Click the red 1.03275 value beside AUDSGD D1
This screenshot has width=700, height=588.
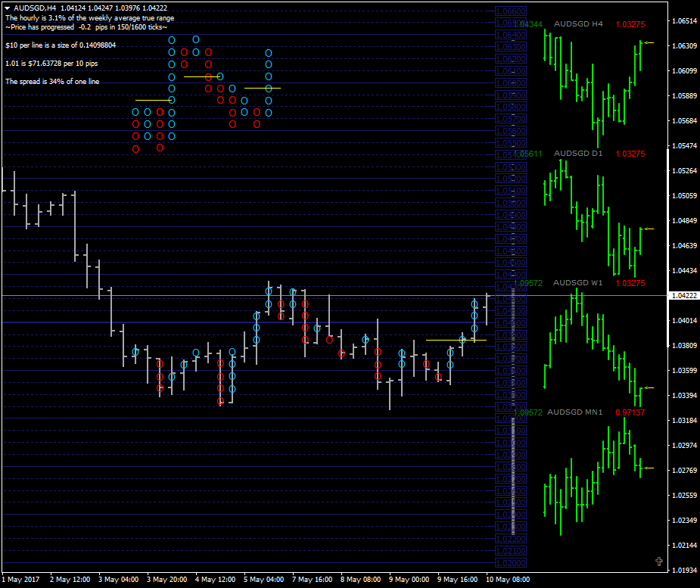click(x=630, y=154)
